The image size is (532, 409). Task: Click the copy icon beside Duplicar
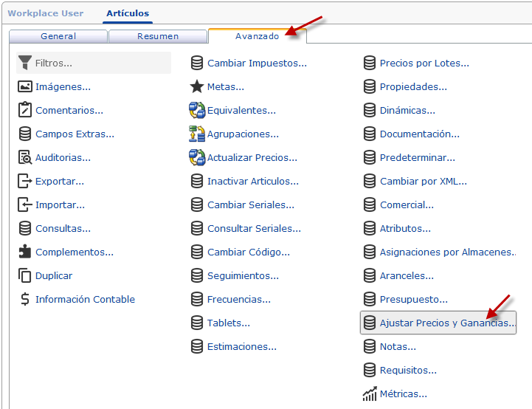coord(25,275)
